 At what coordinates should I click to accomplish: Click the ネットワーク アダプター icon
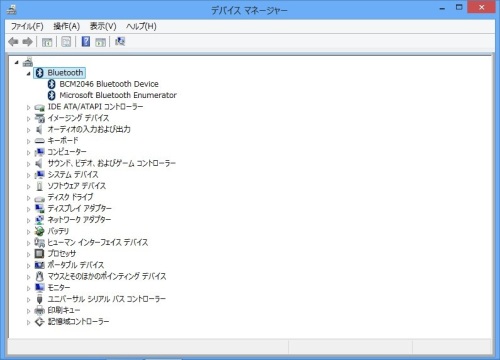39,220
